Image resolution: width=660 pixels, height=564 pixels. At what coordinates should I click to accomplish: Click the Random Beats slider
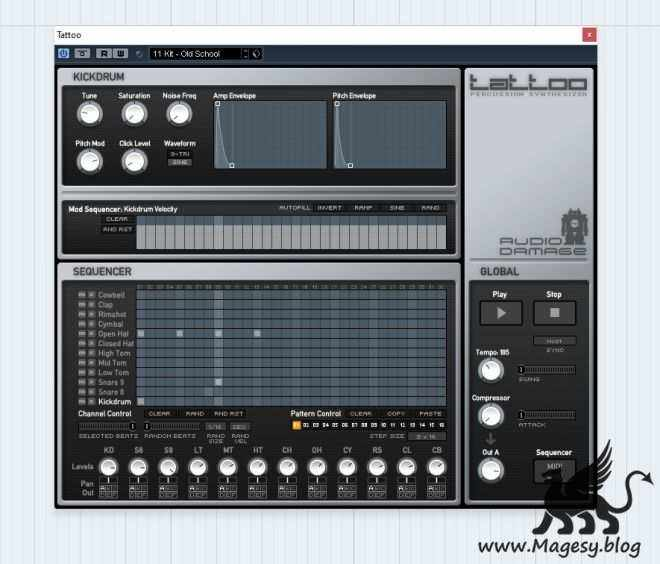(172, 426)
